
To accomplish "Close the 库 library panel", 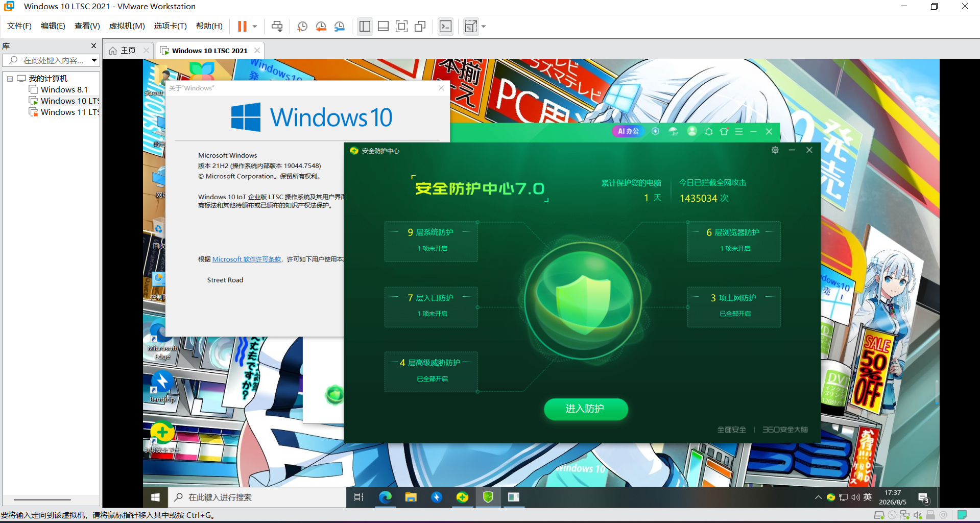I will point(93,45).
